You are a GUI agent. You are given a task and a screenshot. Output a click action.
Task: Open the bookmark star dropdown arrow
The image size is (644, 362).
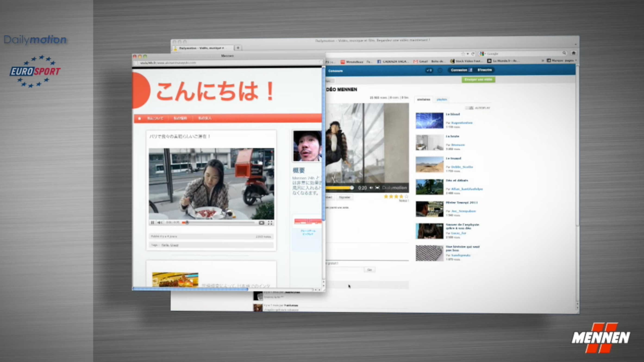coord(468,54)
